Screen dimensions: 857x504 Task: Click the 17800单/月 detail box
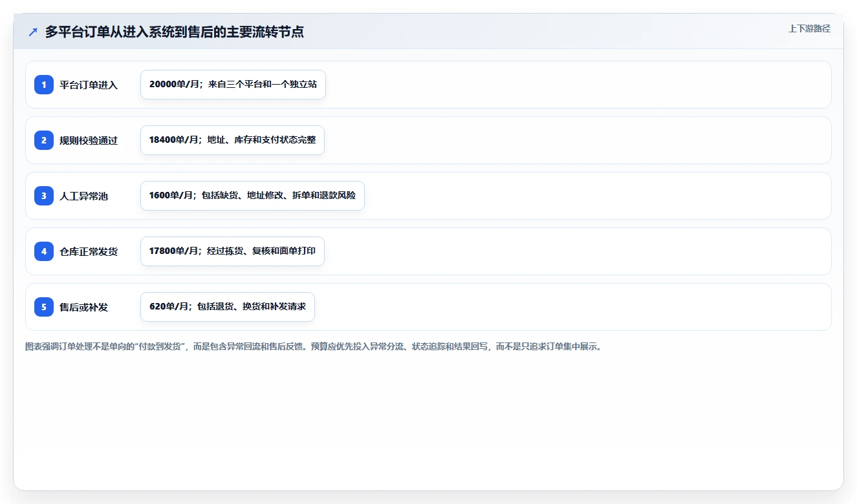coord(232,251)
